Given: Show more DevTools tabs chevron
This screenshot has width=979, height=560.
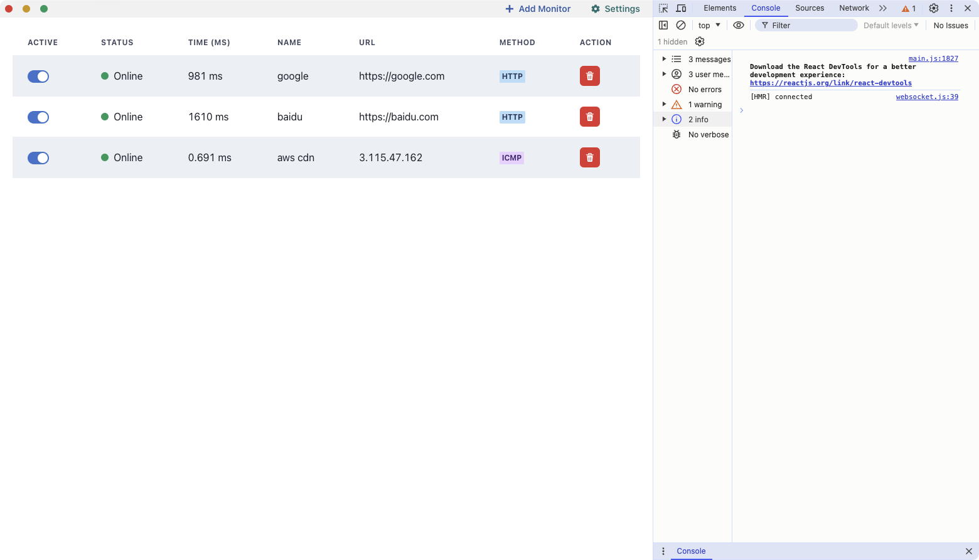Looking at the screenshot, I should [883, 8].
